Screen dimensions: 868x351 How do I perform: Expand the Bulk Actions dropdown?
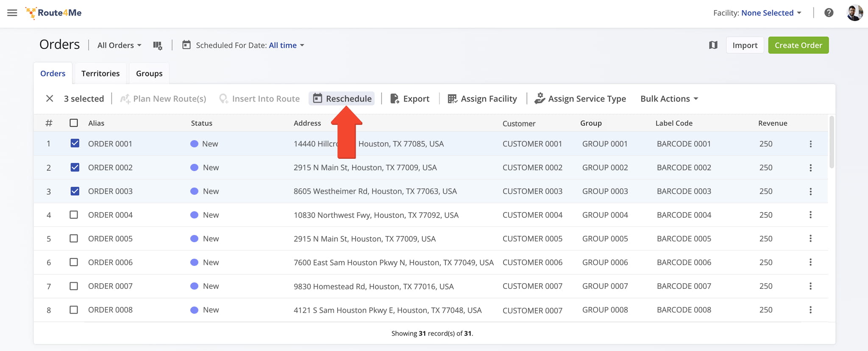click(669, 99)
